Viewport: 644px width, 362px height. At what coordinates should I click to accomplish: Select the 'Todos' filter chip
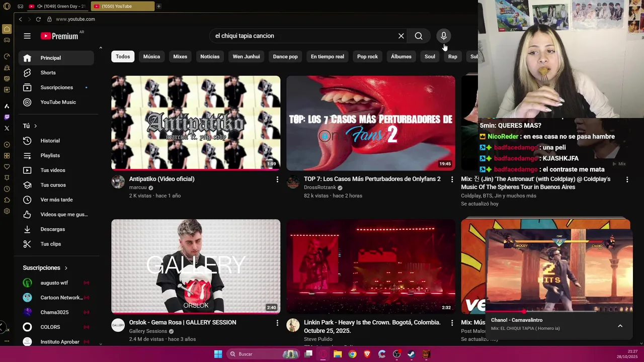(x=123, y=56)
